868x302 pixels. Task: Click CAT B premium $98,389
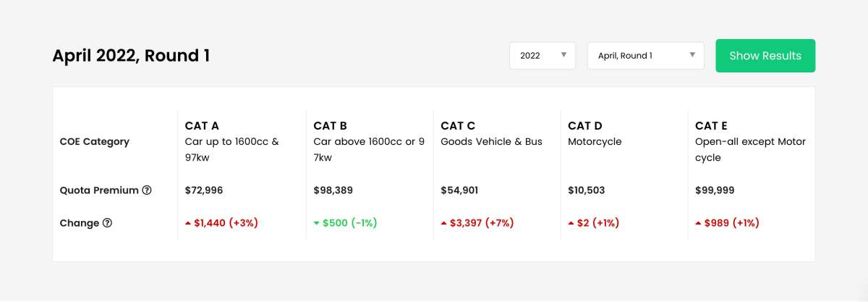[333, 190]
